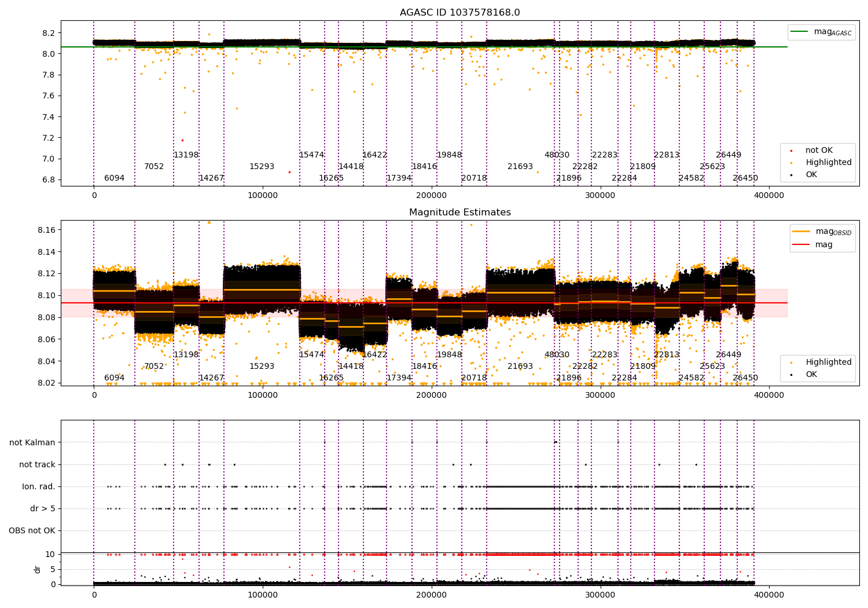The image size is (868, 608).
Task: Click the red 'mag' legend line sample
Action: 801,245
